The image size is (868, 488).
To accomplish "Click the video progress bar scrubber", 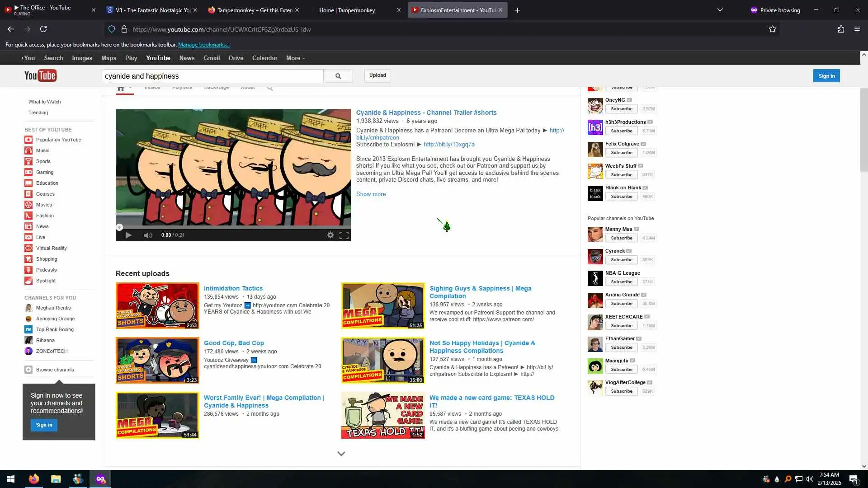I will [x=119, y=227].
